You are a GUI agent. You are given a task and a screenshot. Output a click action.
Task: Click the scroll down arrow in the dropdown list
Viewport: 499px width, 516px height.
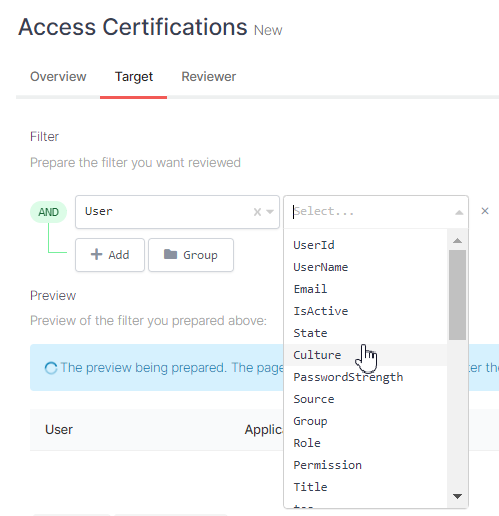pos(457,496)
